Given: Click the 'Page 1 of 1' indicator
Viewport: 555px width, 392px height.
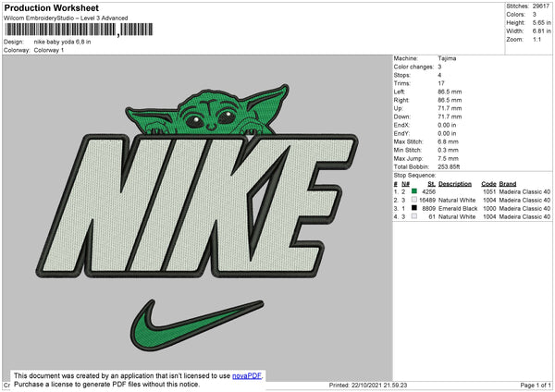Looking at the screenshot, I should point(536,385).
